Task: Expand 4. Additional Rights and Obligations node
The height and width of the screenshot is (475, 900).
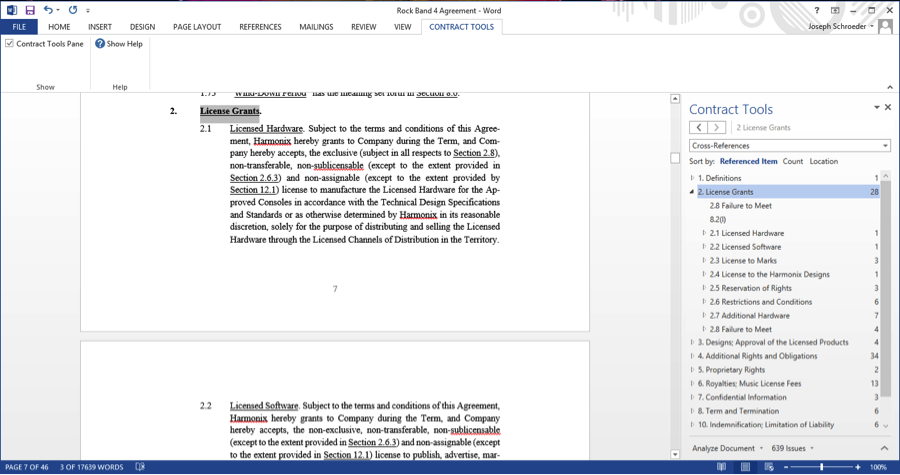Action: click(692, 356)
